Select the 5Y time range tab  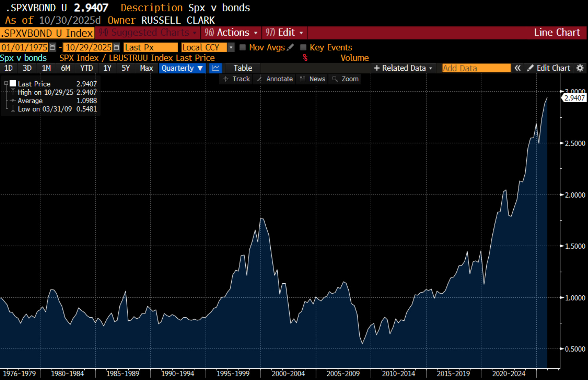coord(125,68)
